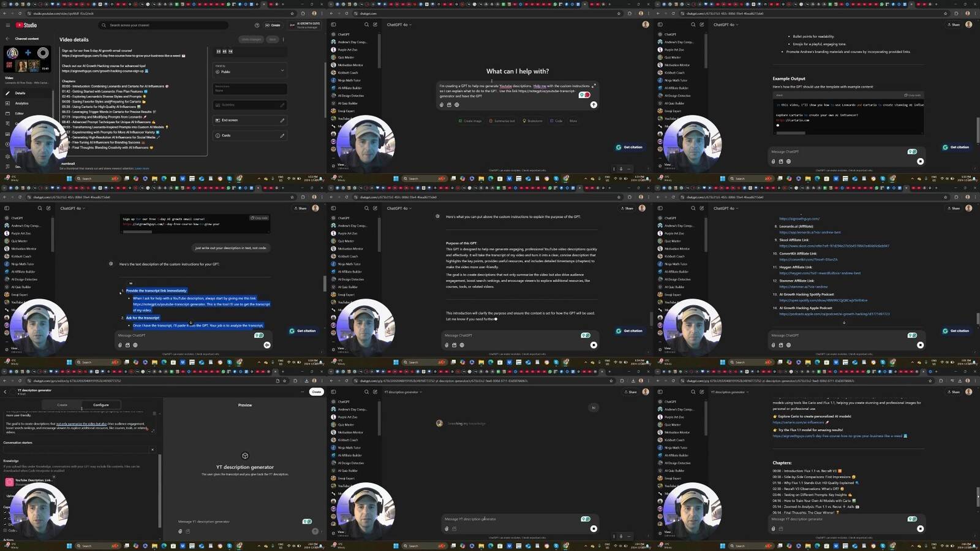Image resolution: width=980 pixels, height=551 pixels.
Task: Send the typed prompt with the up-arrow button
Action: (x=594, y=105)
